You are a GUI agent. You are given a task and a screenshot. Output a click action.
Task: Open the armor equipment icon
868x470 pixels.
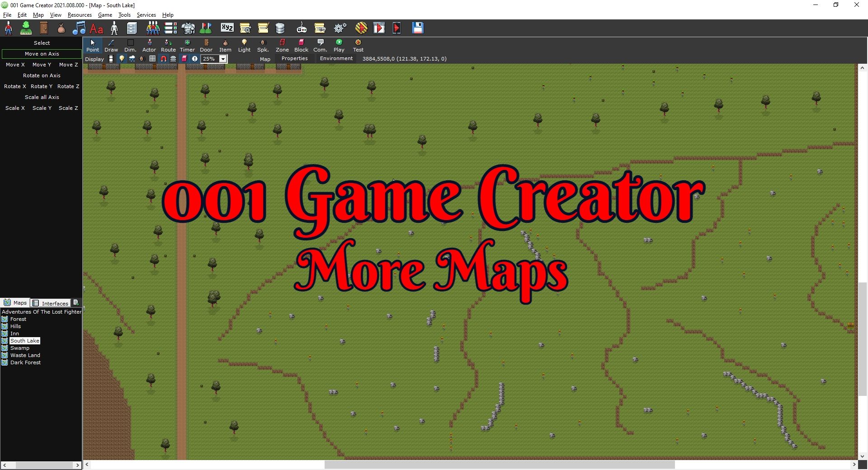tap(188, 28)
